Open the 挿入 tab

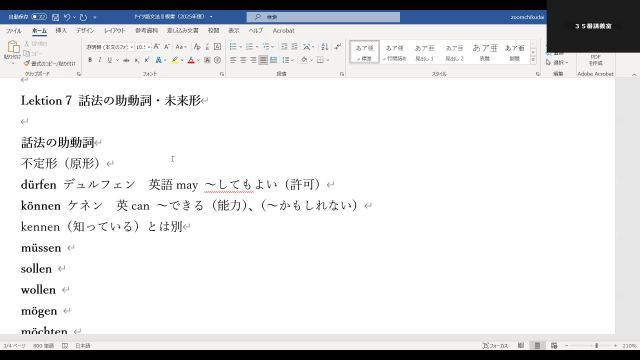click(61, 31)
